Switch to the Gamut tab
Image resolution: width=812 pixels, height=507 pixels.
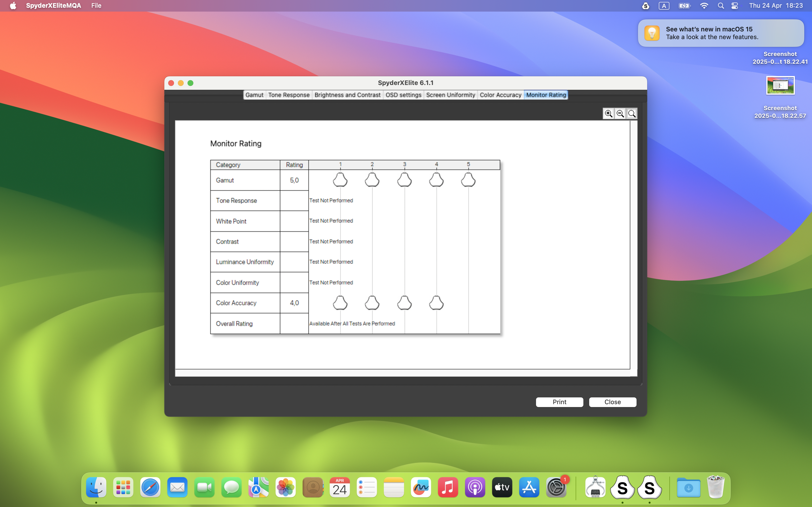coord(254,95)
